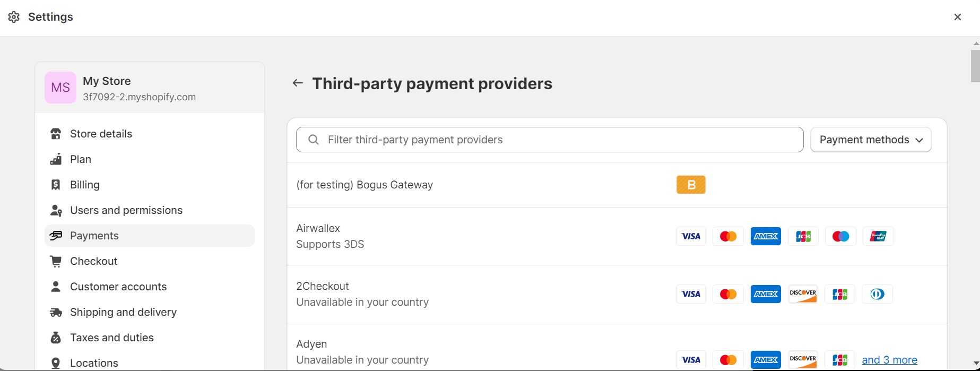The width and height of the screenshot is (980, 371).
Task: Click the back arrow beside page title
Action: pos(298,83)
